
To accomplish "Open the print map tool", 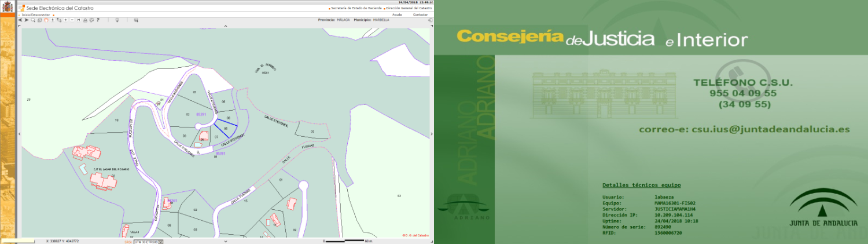I will [x=85, y=20].
